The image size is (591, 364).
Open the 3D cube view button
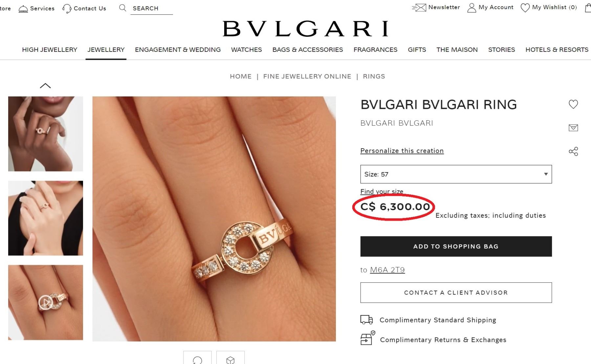(230, 358)
